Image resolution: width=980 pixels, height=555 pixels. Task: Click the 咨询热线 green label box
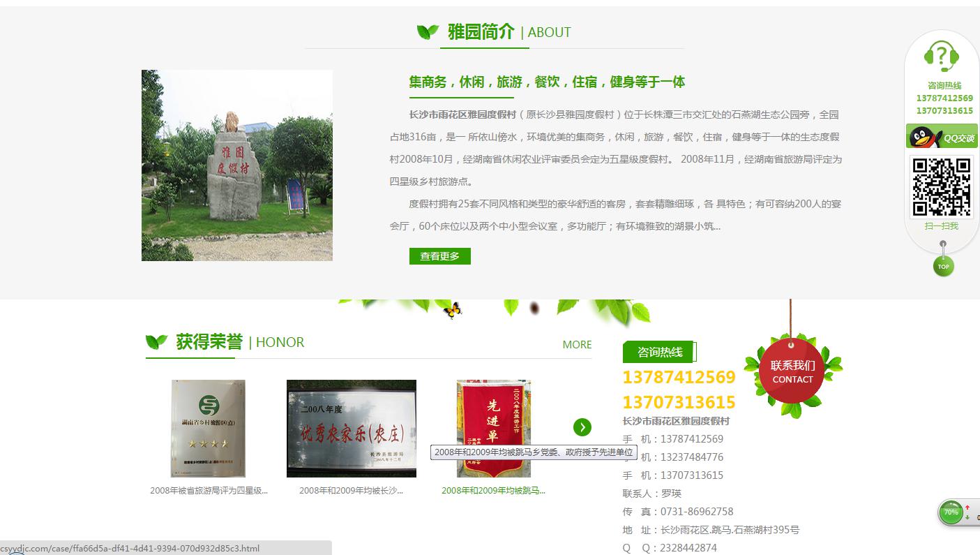(658, 352)
